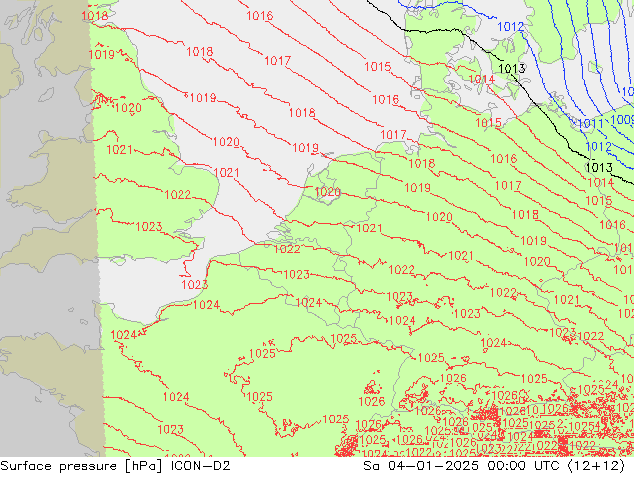634x490 pixels.
Task: Click the red 1020 label over the Netherlands
Action: 328,192
